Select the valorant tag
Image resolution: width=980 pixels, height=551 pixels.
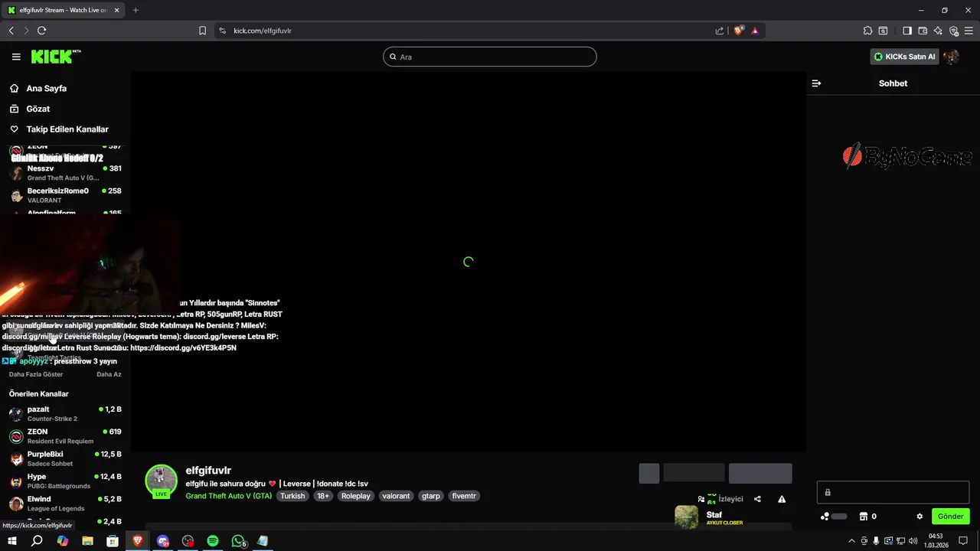(x=397, y=496)
